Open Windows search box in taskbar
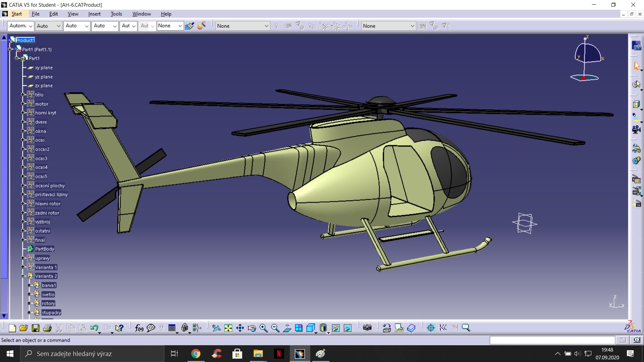This screenshot has width=644, height=362. 92,354
